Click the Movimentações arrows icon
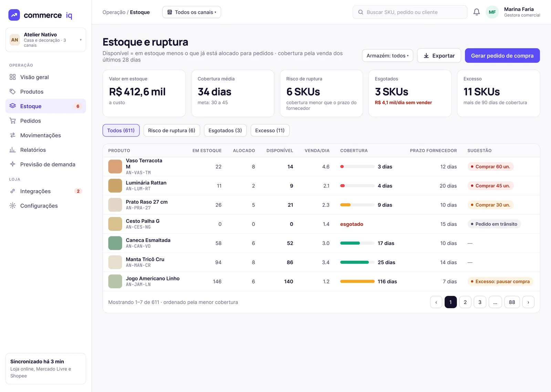This screenshot has width=551, height=392. pyautogui.click(x=13, y=135)
